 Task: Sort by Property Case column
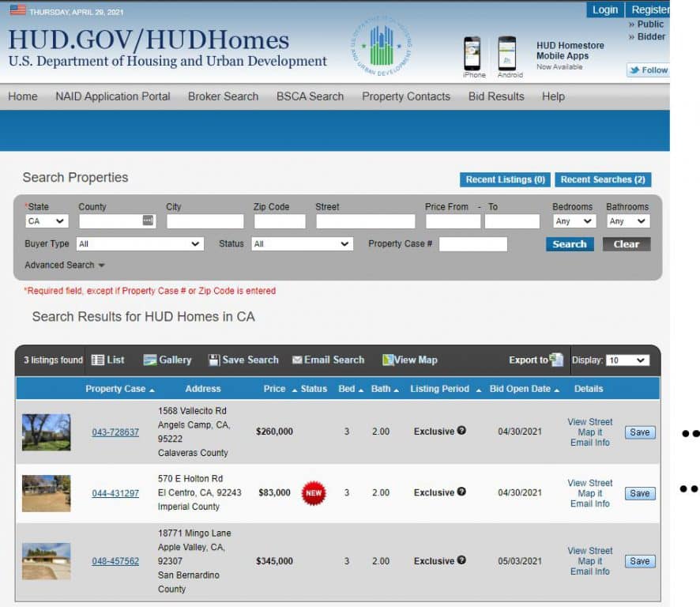point(119,389)
